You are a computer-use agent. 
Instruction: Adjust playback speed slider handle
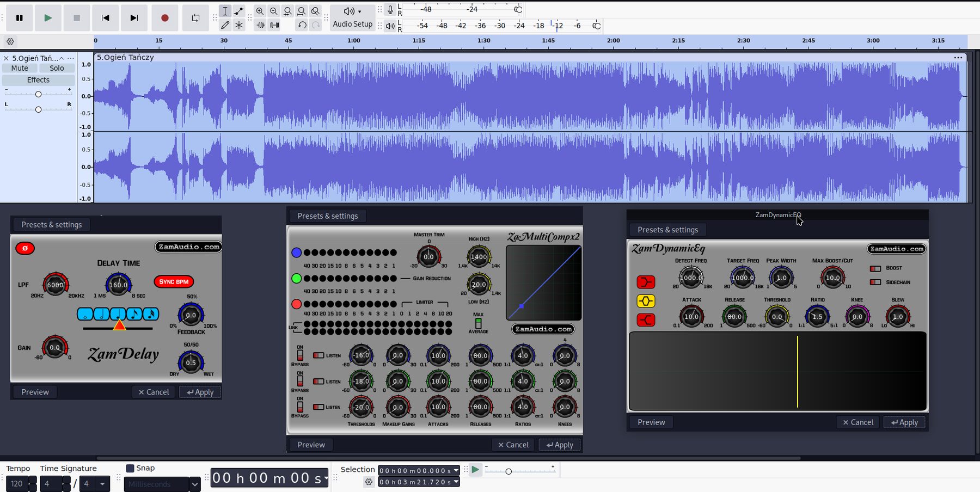pyautogui.click(x=509, y=471)
